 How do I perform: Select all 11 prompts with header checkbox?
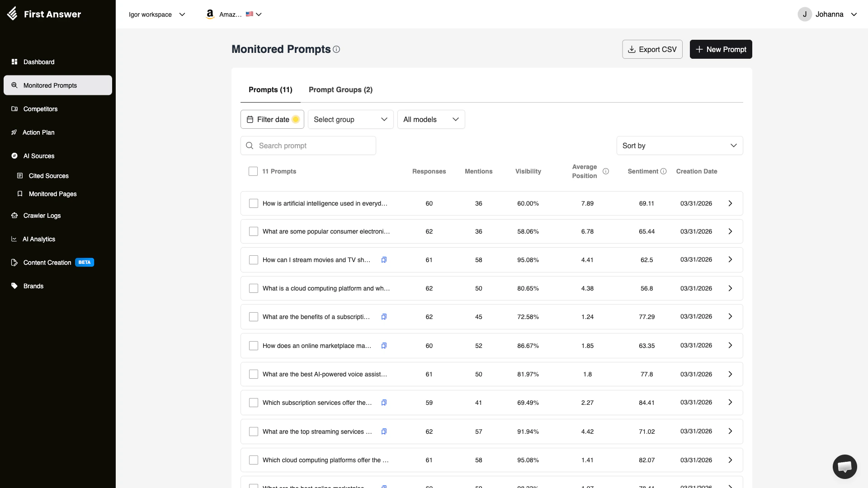(x=253, y=171)
